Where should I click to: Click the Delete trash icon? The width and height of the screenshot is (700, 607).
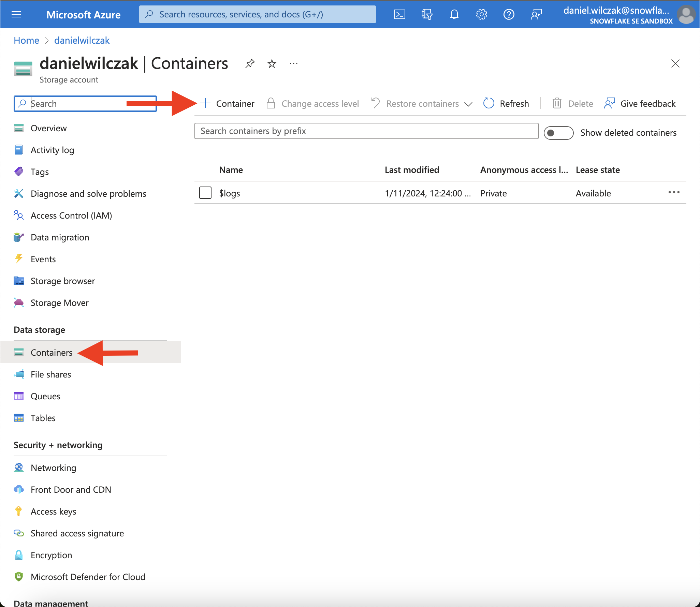(x=557, y=103)
